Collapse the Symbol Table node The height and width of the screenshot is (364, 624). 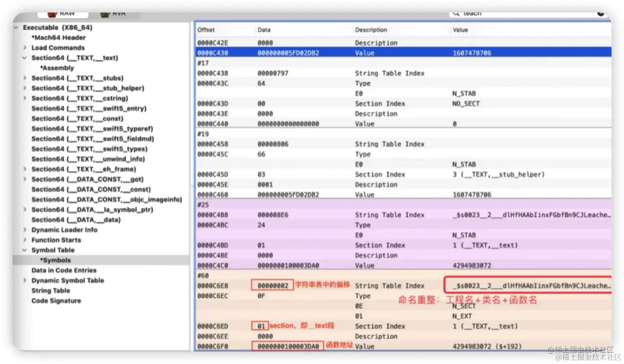coord(24,250)
